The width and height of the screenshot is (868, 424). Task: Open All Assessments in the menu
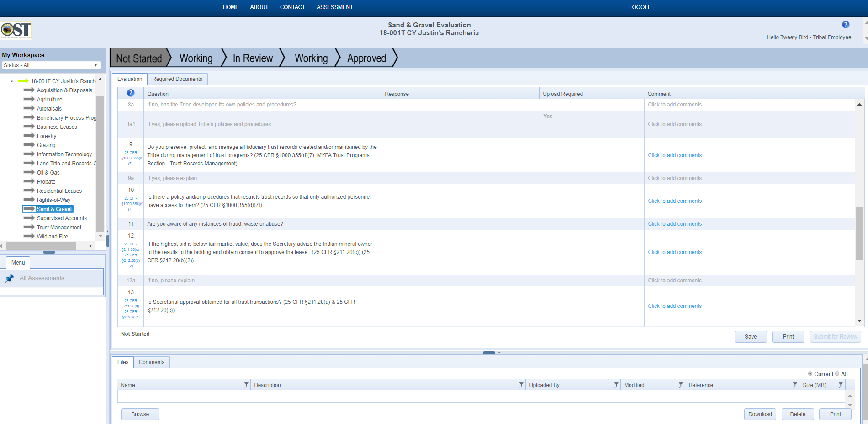coord(42,278)
